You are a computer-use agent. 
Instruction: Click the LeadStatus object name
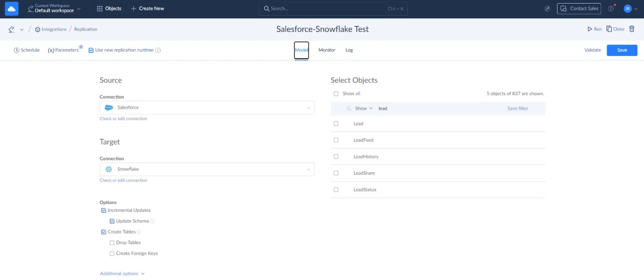point(365,190)
